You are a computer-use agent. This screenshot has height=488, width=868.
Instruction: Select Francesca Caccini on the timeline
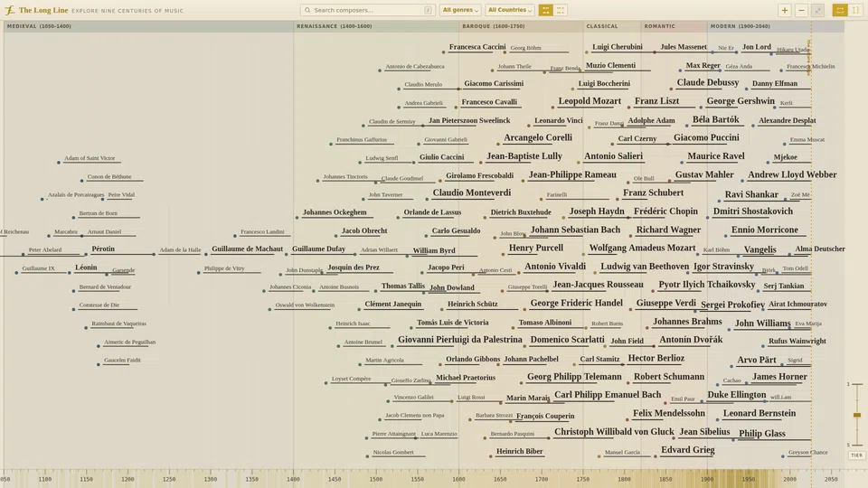(x=477, y=47)
